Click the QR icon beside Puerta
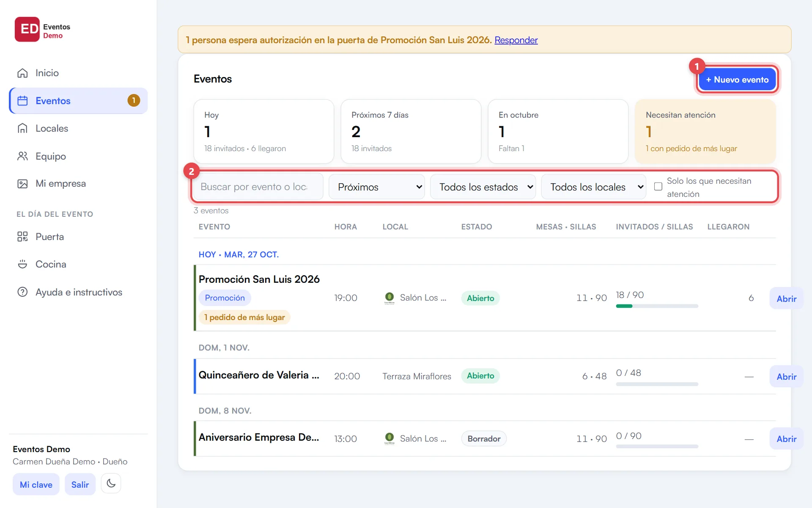This screenshot has height=508, width=812. coord(22,237)
